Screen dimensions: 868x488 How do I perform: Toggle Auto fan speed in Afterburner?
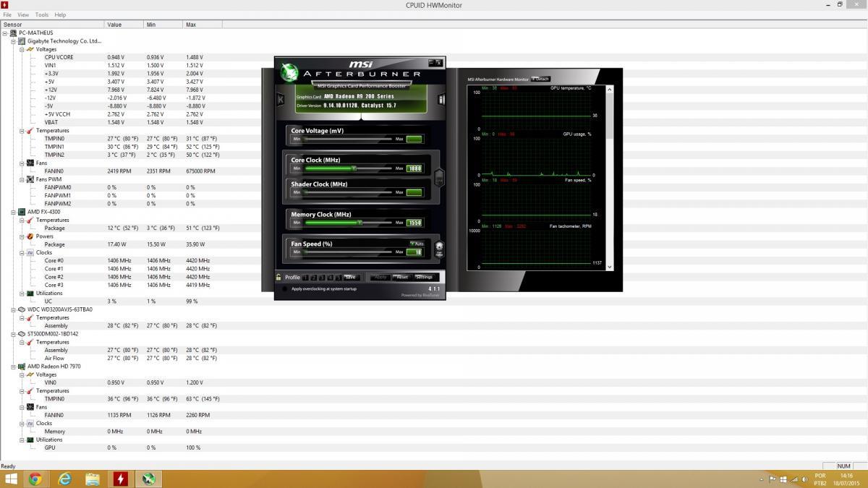(x=417, y=244)
